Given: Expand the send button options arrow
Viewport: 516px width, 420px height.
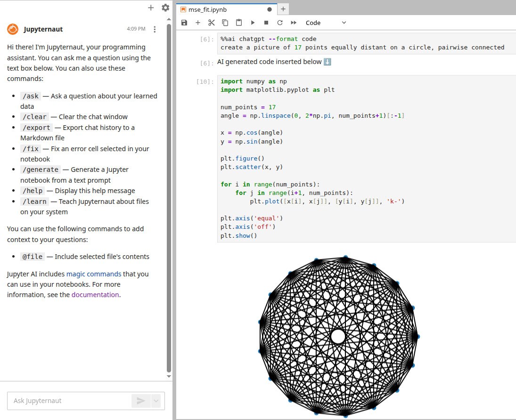Looking at the screenshot, I should coord(156,401).
